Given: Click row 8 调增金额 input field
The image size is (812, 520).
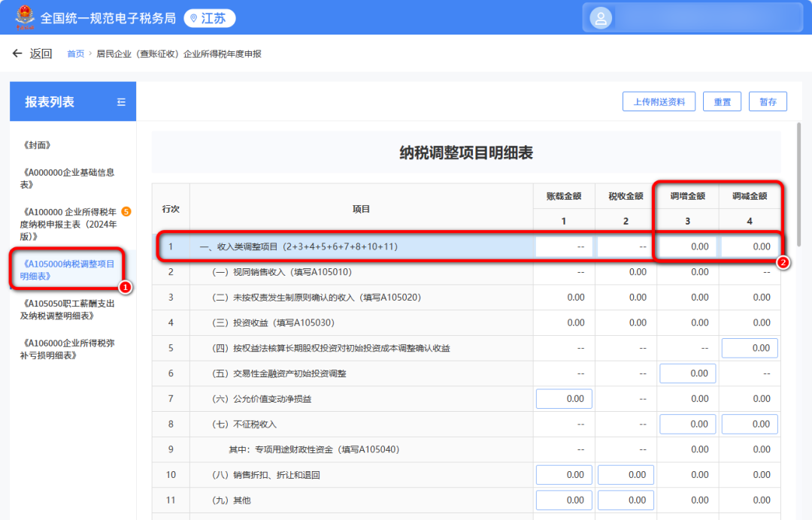Looking at the screenshot, I should [688, 425].
